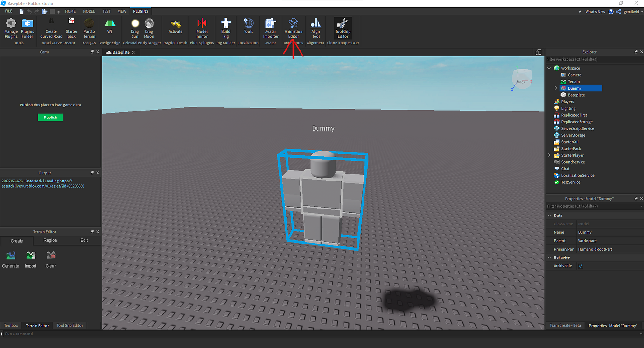This screenshot has height=348, width=644.
Task: Collapse the Behavior section in Properties
Action: click(x=549, y=257)
